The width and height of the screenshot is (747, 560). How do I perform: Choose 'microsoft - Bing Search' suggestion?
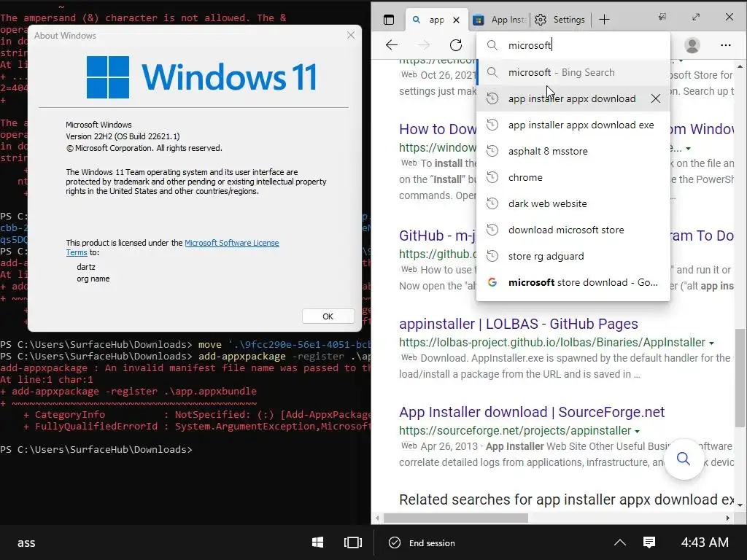[x=573, y=72]
